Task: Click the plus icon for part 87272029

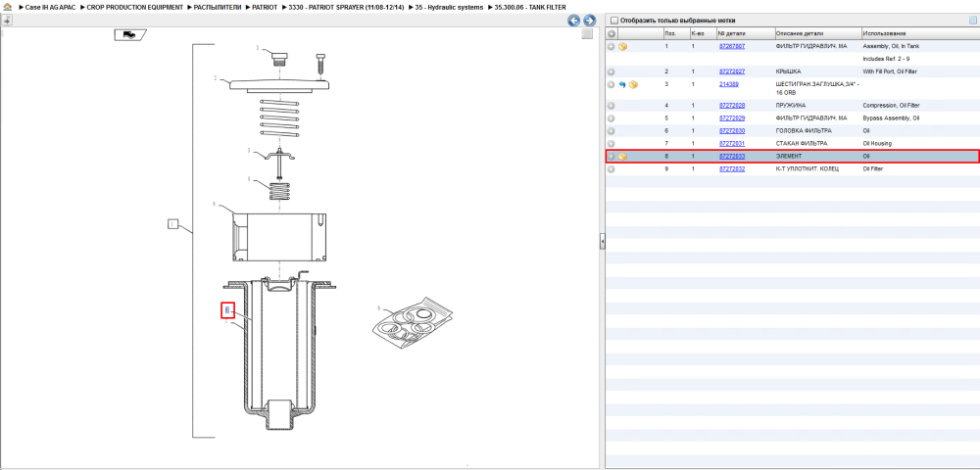Action: click(x=612, y=117)
